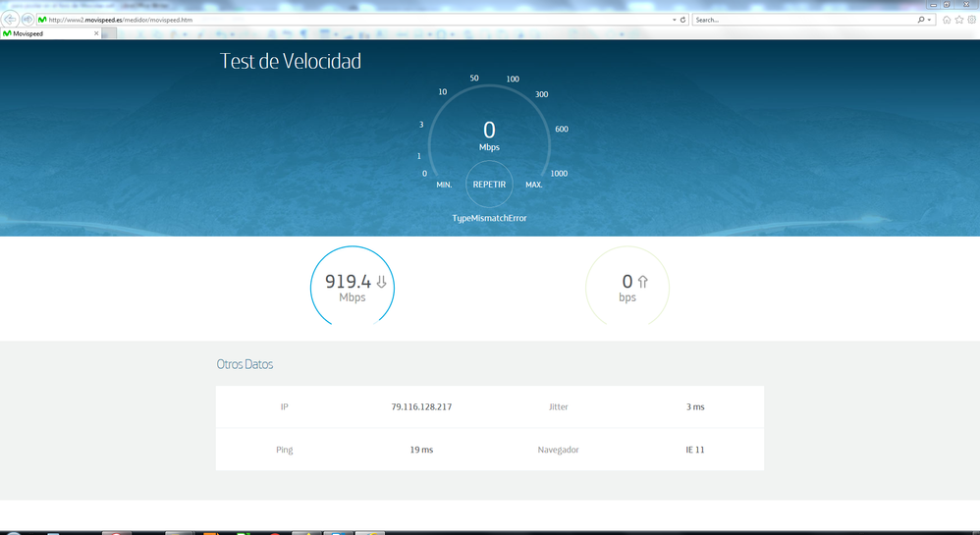Open a new tab next to Movispeed
The image size is (980, 535).
(x=109, y=33)
